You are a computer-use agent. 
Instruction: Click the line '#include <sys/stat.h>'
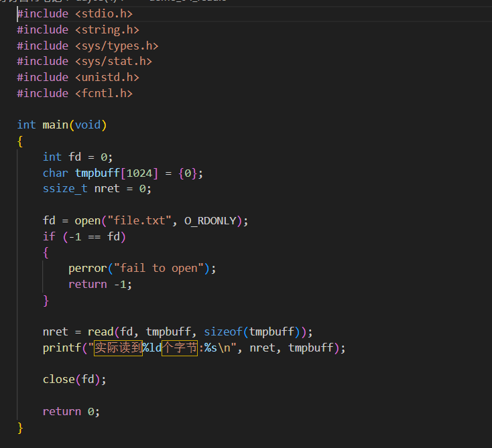(84, 61)
